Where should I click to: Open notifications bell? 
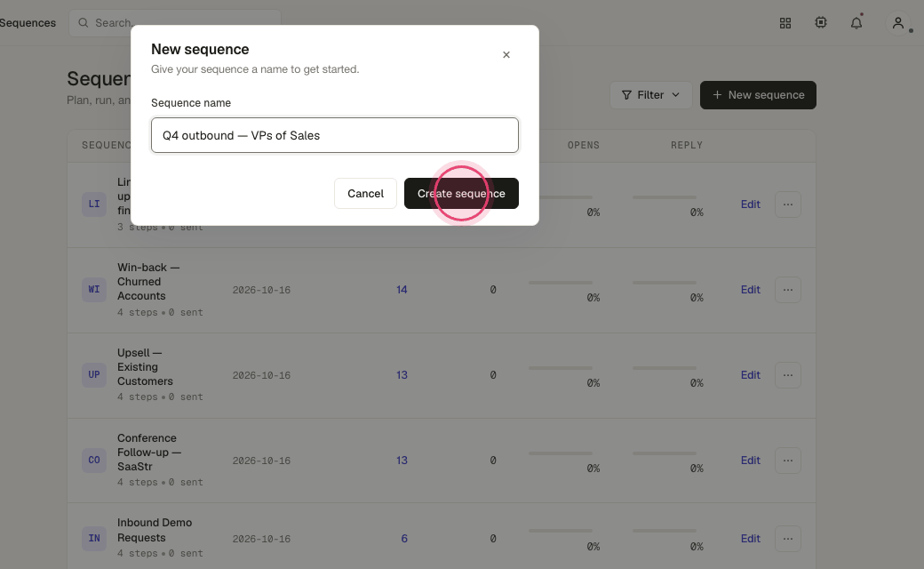(856, 23)
